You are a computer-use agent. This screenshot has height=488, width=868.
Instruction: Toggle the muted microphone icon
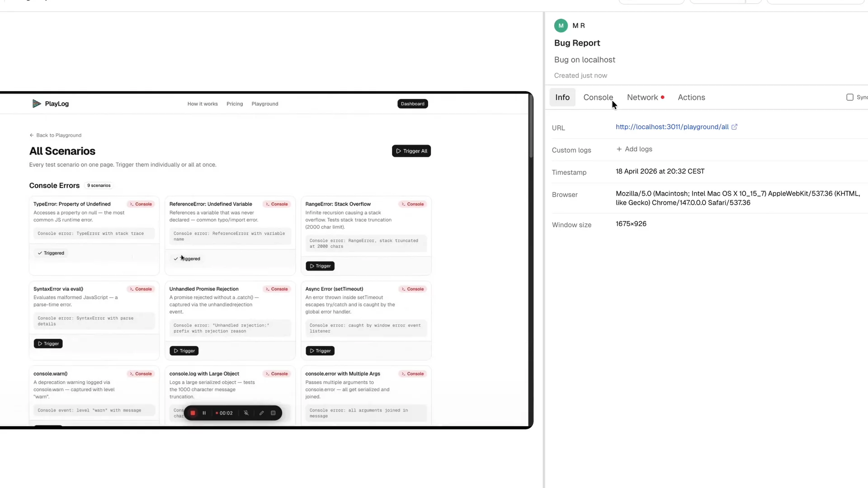246,413
